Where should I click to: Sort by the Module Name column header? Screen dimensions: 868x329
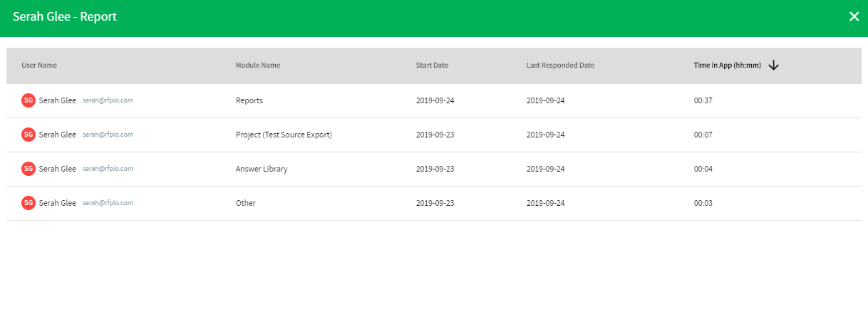pyautogui.click(x=258, y=65)
